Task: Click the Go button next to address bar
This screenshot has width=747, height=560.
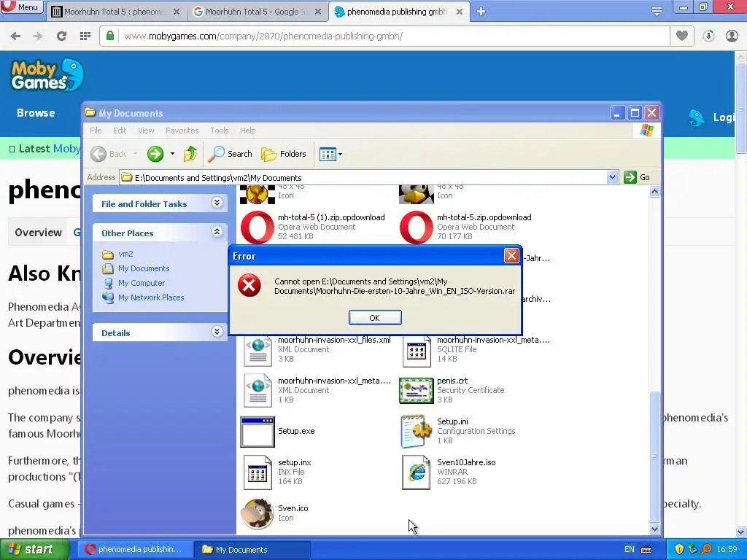Action: [x=637, y=177]
